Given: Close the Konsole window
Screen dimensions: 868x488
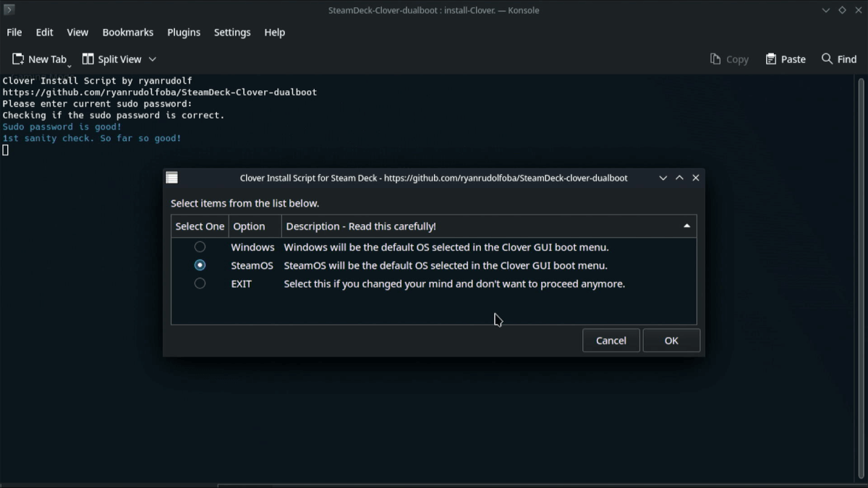Looking at the screenshot, I should coord(858,10).
